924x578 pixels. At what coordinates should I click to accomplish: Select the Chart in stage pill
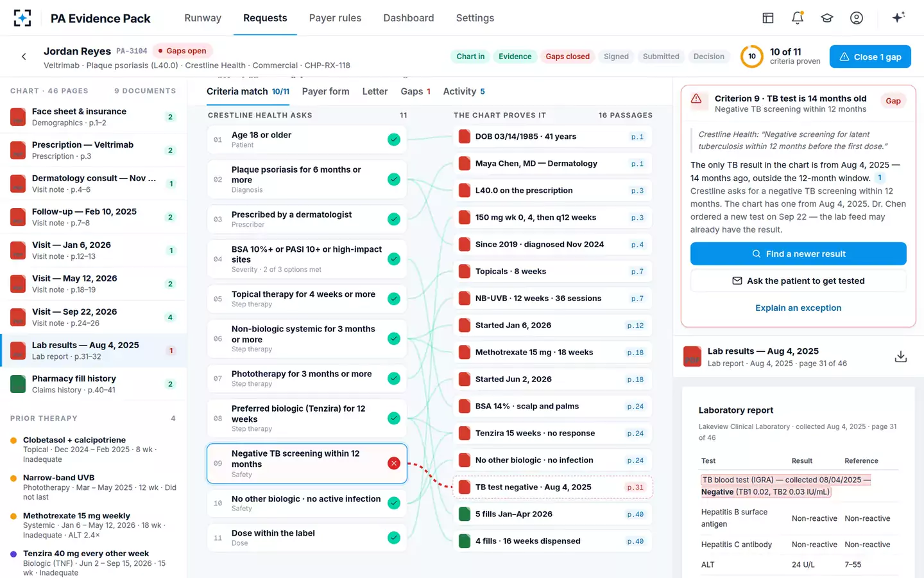click(x=470, y=57)
